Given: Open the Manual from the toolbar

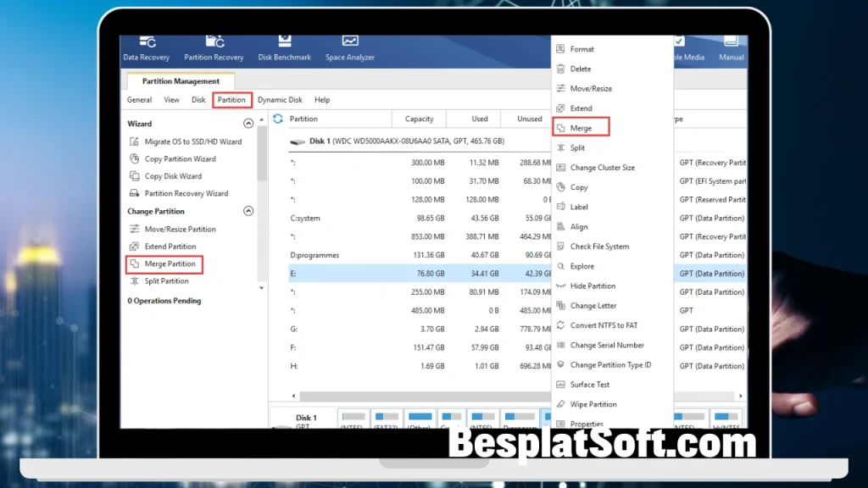Looking at the screenshot, I should 730,49.
